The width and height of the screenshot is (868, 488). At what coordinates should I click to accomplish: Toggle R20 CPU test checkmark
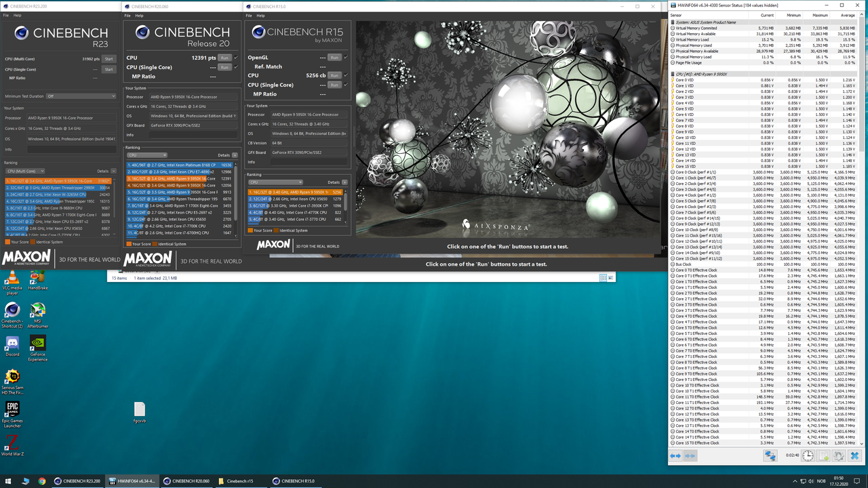click(236, 58)
